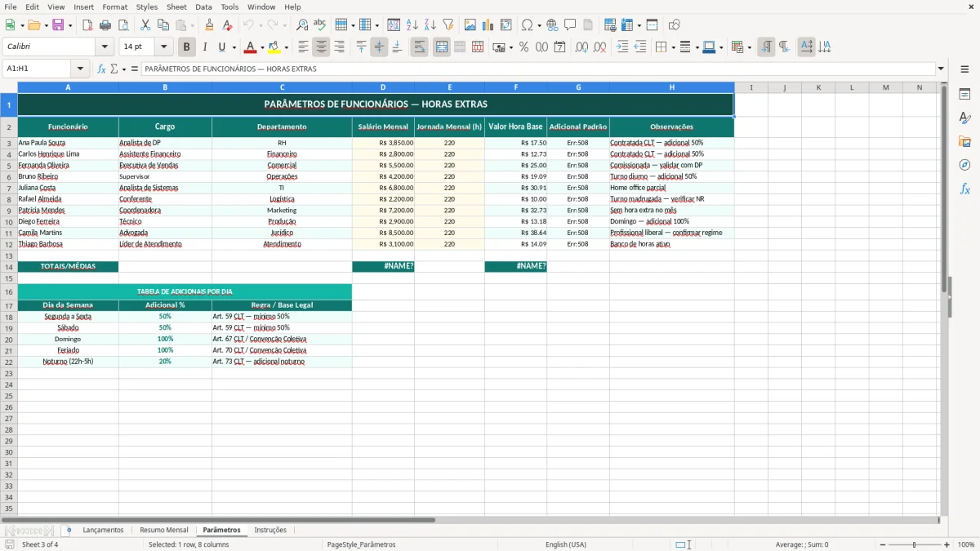Open Font Color dropdown arrow
Screen dimensions: 980x551
pyautogui.click(x=262, y=47)
